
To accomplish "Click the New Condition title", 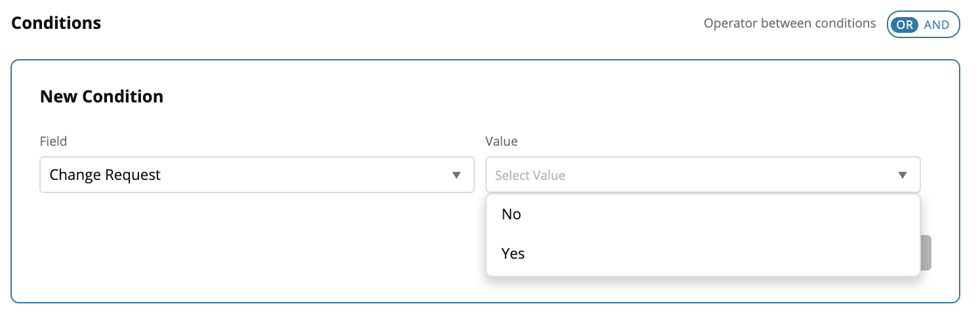I will 102,97.
